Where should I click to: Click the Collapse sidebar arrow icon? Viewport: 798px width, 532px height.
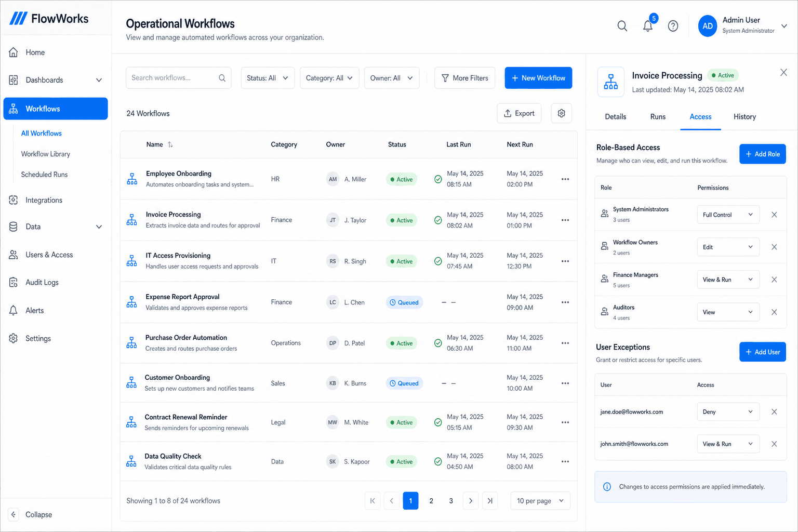[14, 514]
